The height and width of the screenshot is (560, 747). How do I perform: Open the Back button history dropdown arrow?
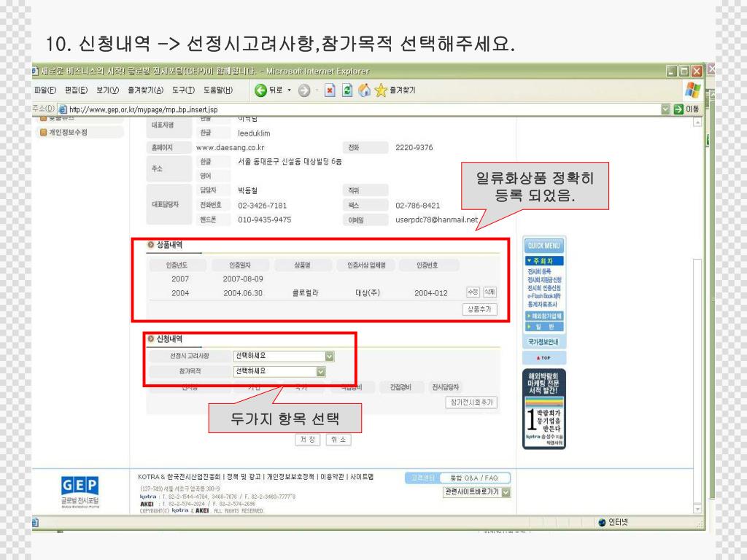tap(289, 90)
